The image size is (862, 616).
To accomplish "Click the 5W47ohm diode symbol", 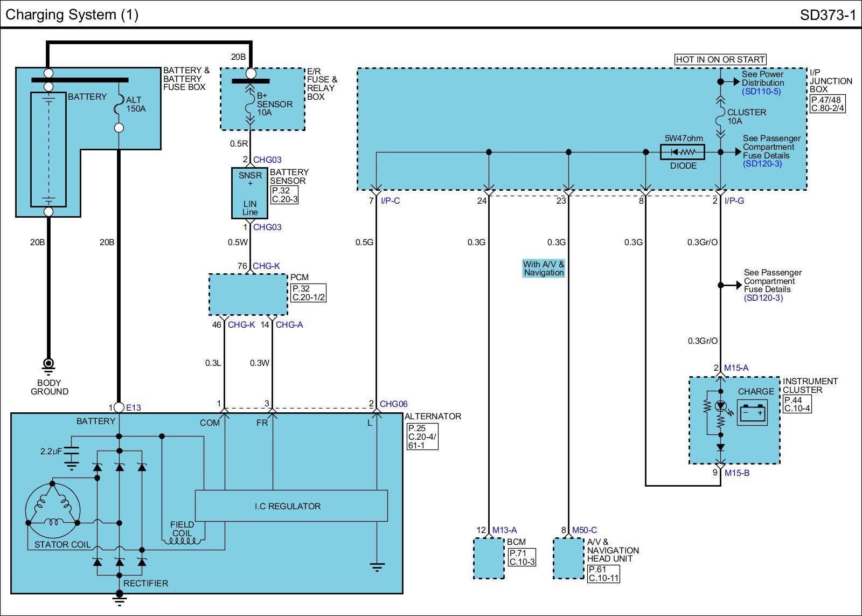I will tap(683, 152).
